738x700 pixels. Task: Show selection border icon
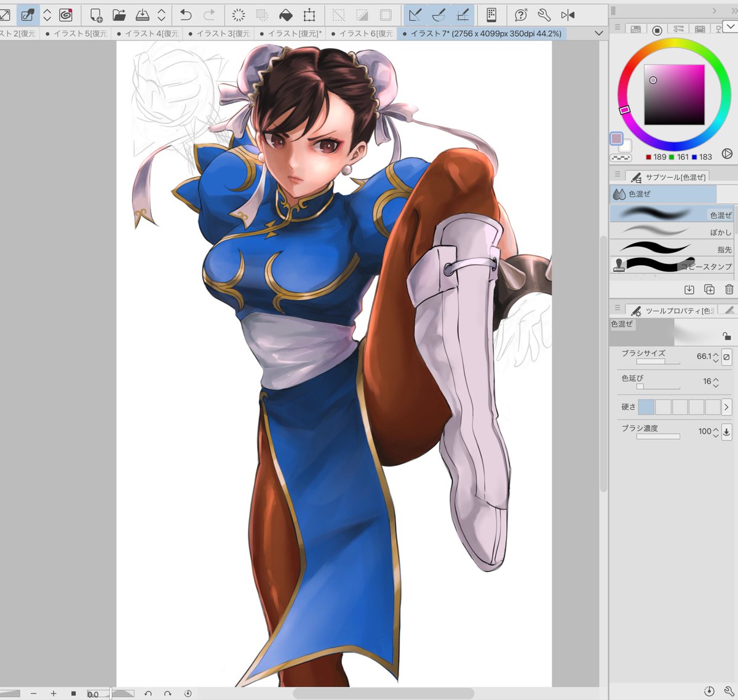coord(386,15)
